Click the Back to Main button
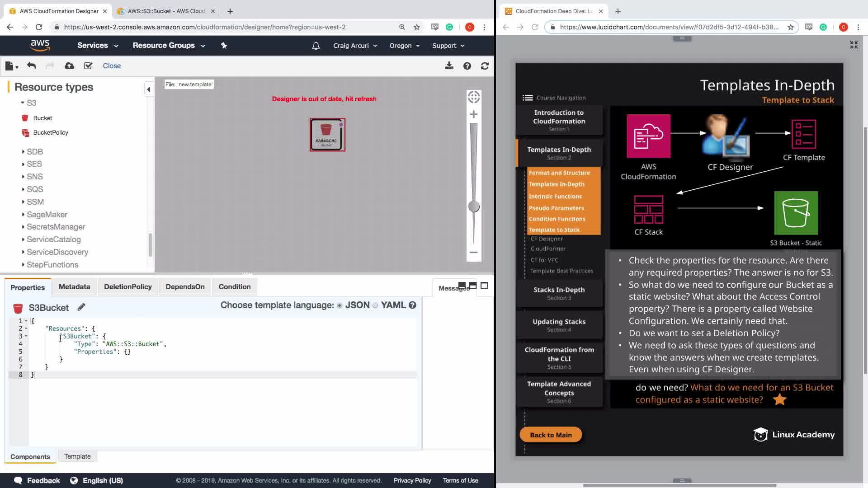This screenshot has width=868, height=488. point(551,435)
